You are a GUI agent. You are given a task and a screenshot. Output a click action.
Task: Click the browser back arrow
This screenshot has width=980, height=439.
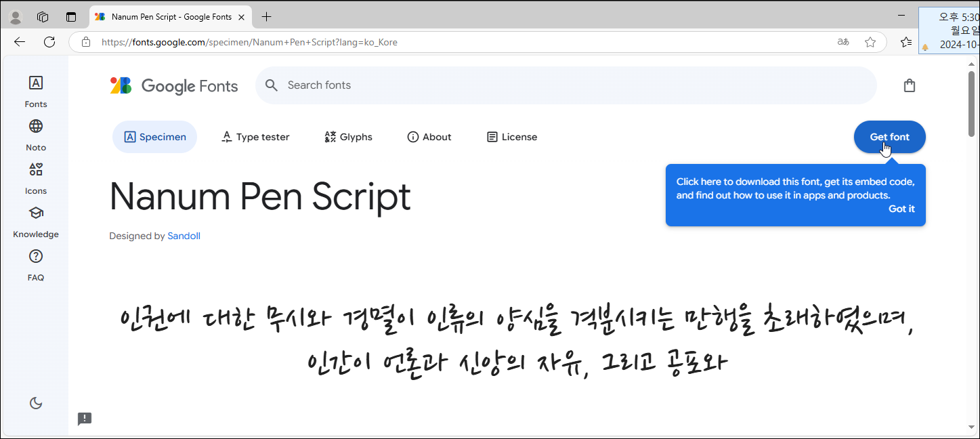tap(20, 42)
